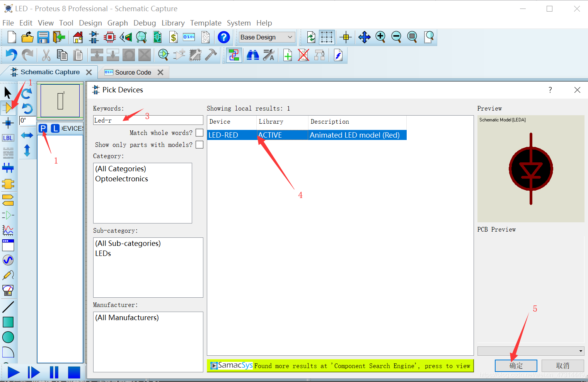Image resolution: width=588 pixels, height=382 pixels.
Task: Click the Pan view arrows icon
Action: pos(364,37)
